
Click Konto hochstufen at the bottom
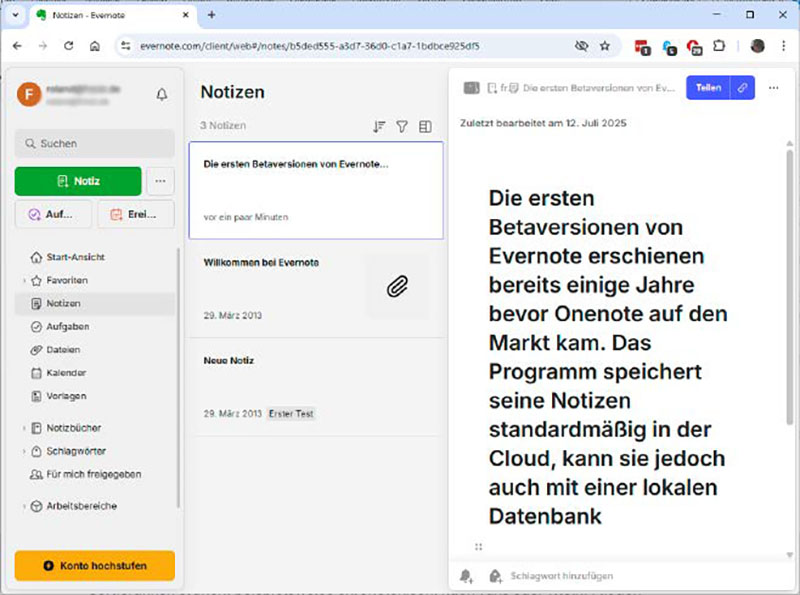94,565
